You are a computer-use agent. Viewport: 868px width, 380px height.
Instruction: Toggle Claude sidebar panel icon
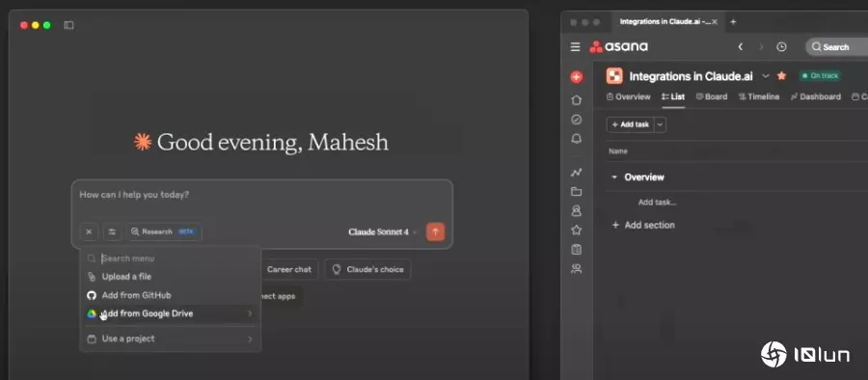tap(68, 25)
